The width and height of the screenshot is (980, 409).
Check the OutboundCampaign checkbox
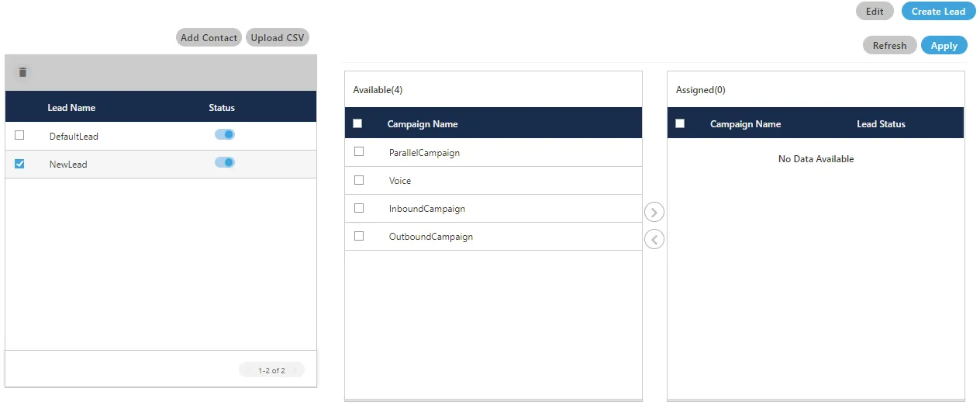pyautogui.click(x=359, y=236)
